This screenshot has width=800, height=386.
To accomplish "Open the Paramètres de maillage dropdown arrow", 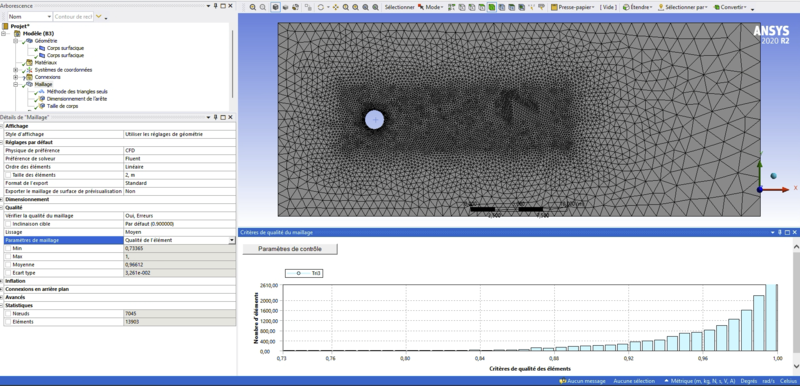I will 232,240.
